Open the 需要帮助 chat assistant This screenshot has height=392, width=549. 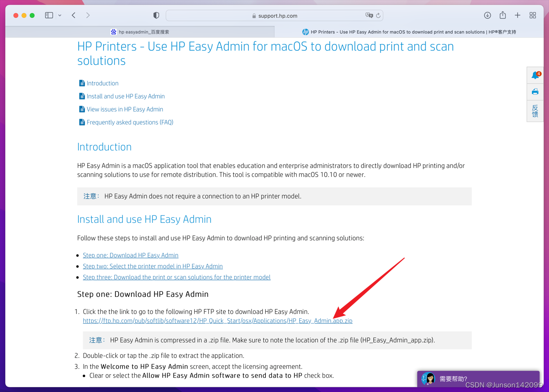(478, 378)
